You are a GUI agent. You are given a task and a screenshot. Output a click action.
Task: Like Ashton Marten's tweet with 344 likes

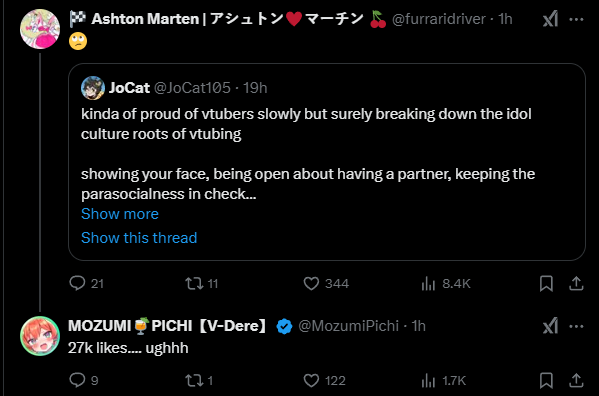tap(326, 283)
